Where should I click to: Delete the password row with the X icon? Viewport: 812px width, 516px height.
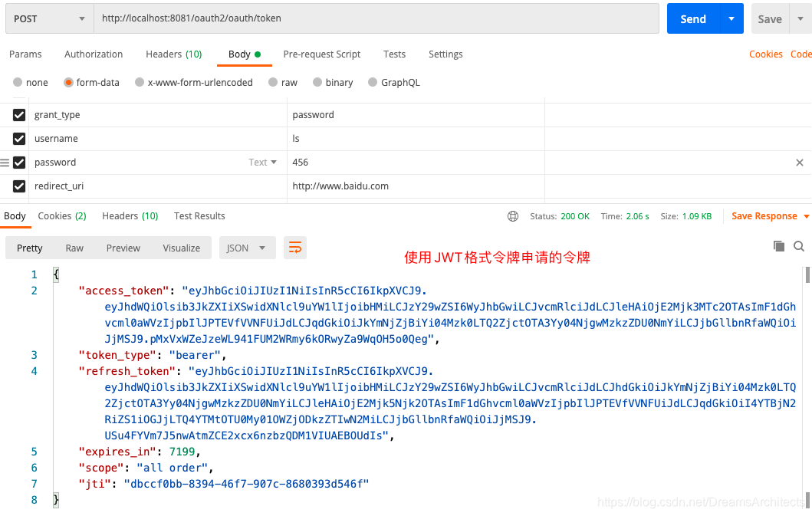tap(800, 163)
